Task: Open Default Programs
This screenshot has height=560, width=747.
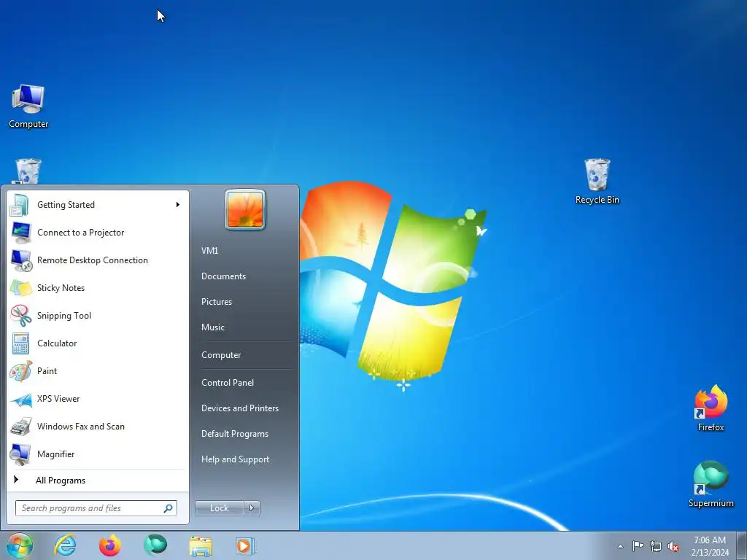Action: coord(235,434)
